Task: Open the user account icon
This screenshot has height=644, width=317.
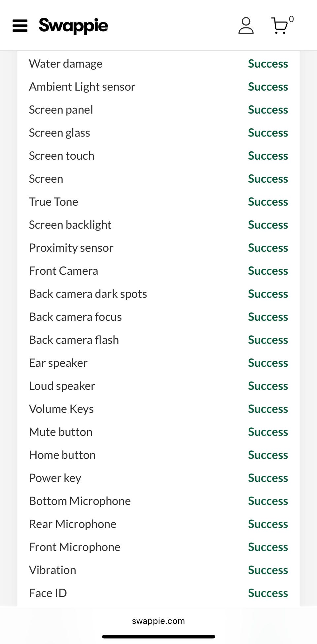Action: (x=246, y=26)
